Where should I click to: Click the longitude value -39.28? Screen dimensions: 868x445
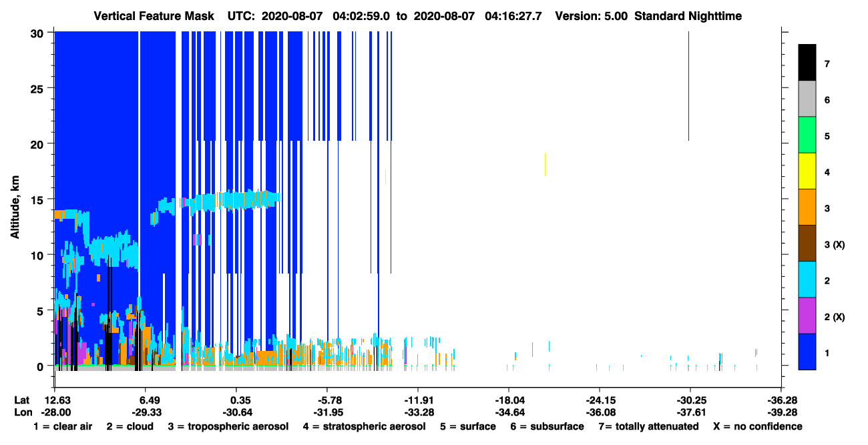(781, 412)
